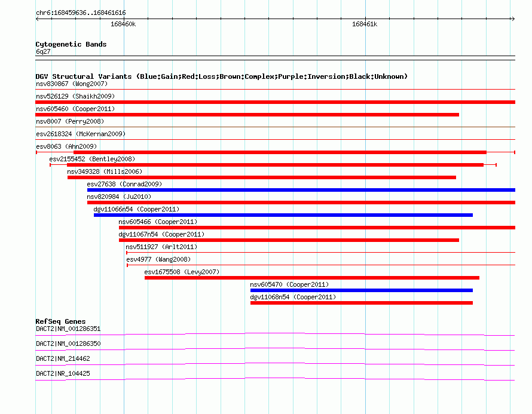
Task: Open the esv2618324 (McKernan2009) label
Action: 81,134
